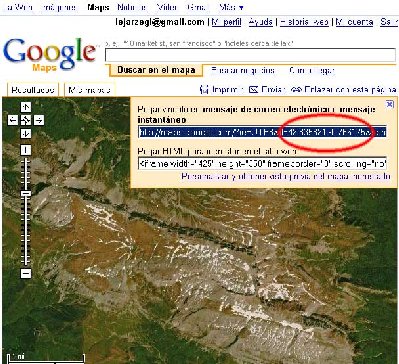Click the printer icon next to Imprimir

pos(204,89)
